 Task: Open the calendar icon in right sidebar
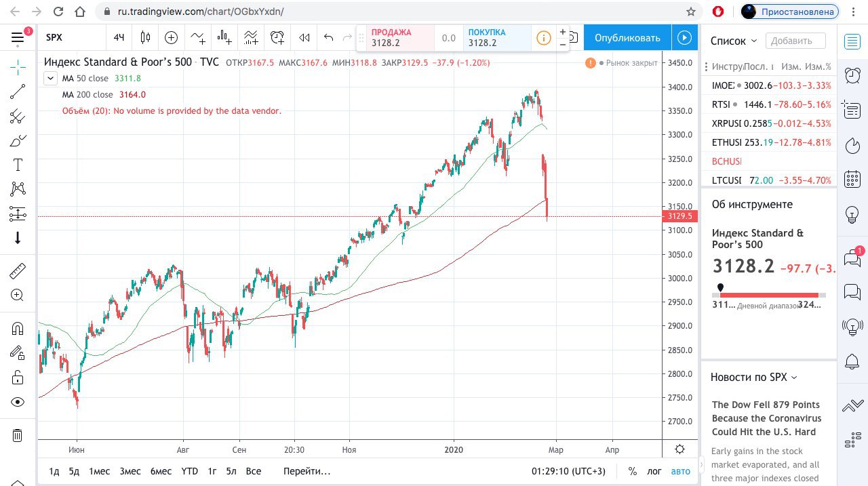(852, 180)
